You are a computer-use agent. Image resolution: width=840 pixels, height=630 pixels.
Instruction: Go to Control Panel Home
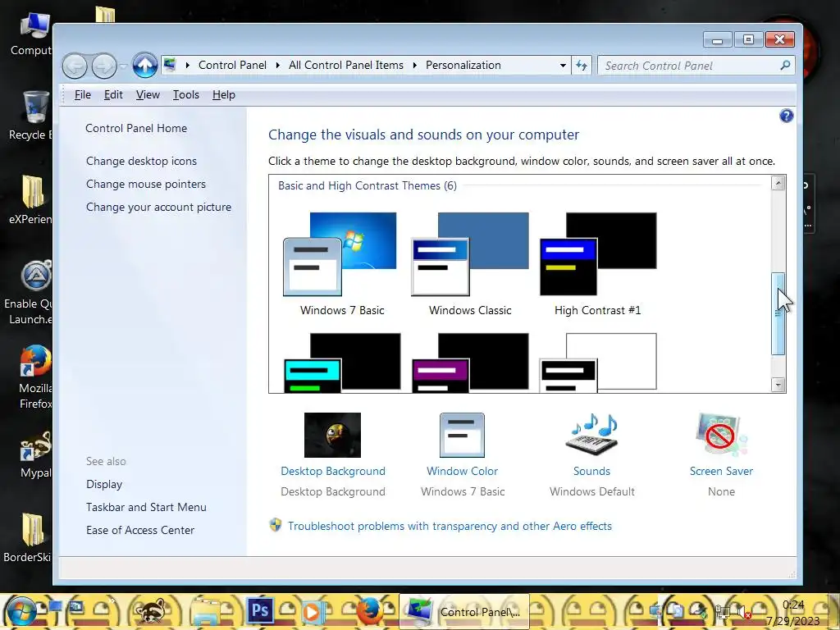(136, 128)
